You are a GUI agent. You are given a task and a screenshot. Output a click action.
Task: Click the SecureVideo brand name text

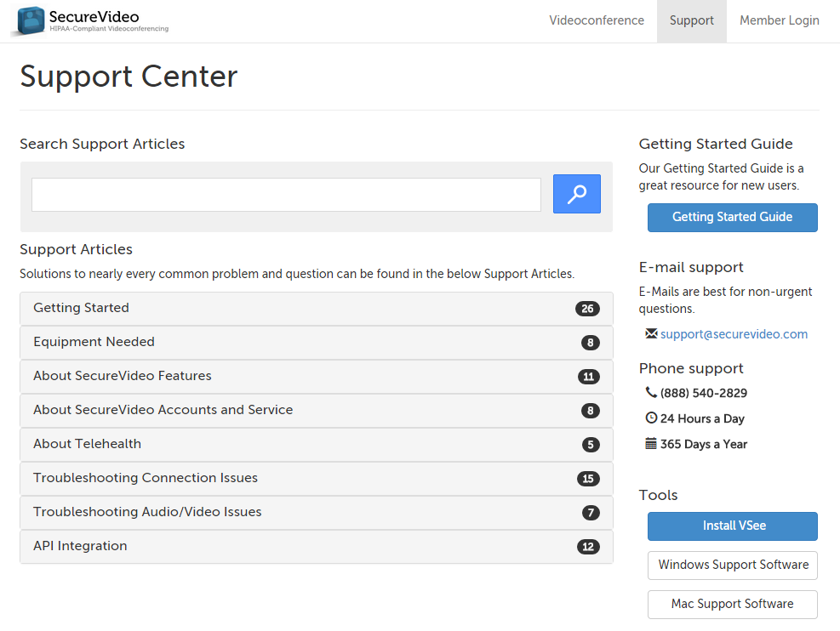[94, 17]
